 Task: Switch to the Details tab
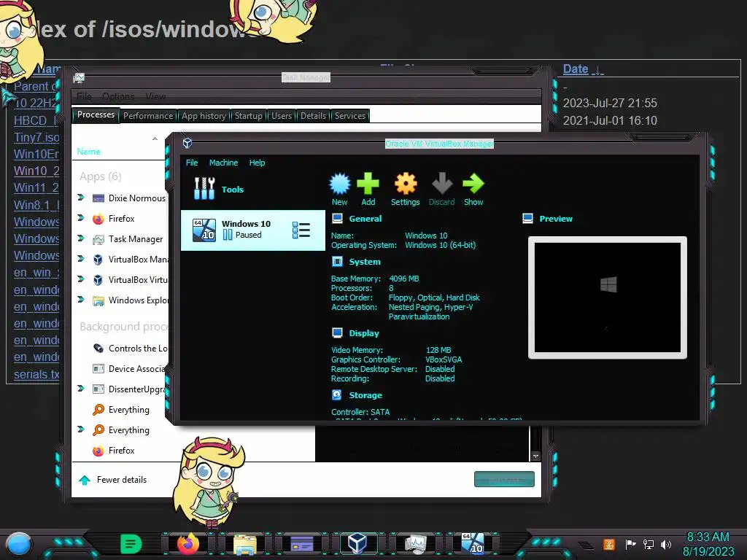pyautogui.click(x=313, y=116)
